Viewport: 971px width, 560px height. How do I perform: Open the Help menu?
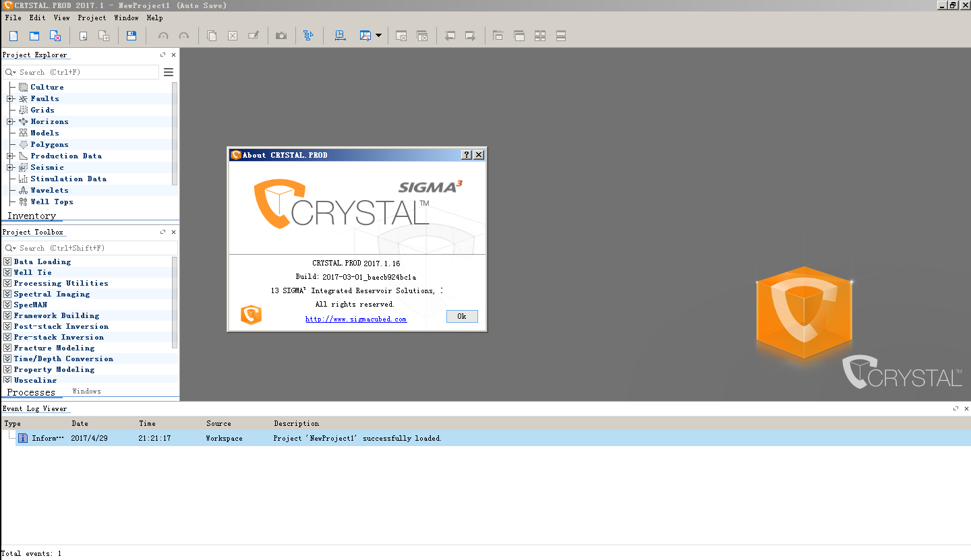pyautogui.click(x=154, y=18)
